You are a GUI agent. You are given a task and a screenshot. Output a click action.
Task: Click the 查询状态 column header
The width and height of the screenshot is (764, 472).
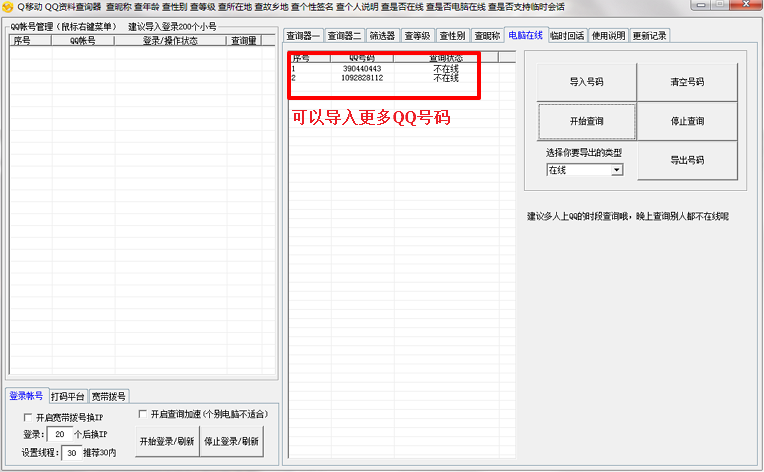pos(446,58)
